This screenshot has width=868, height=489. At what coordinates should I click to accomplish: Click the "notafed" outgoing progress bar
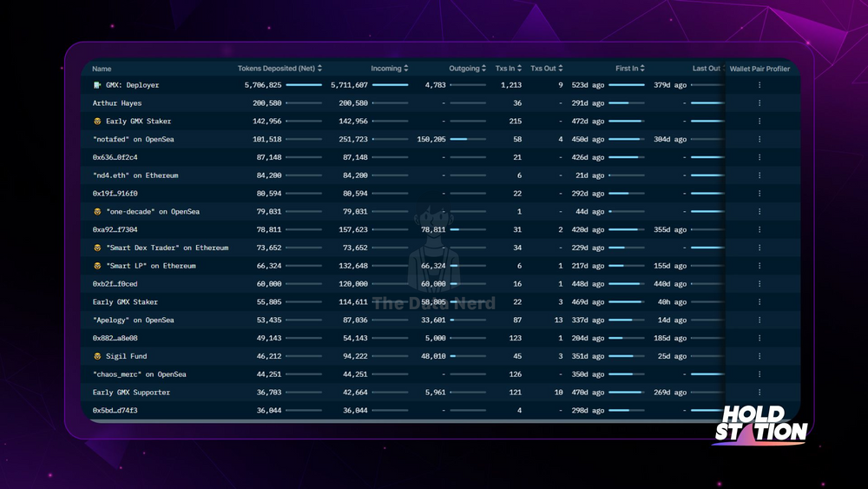[468, 139]
